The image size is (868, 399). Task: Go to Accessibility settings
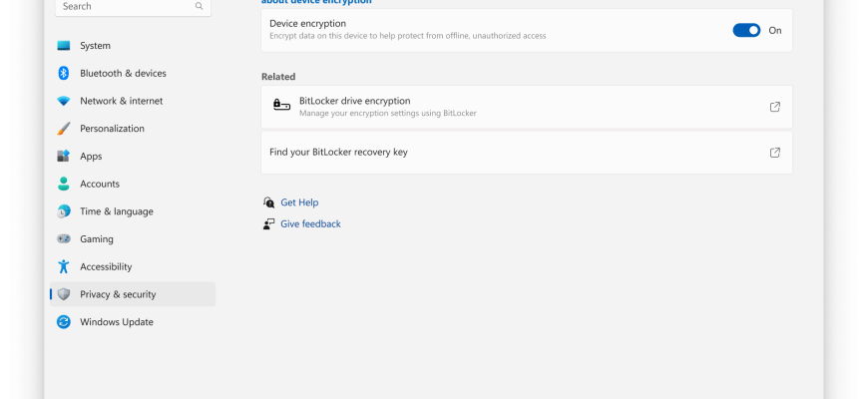[x=106, y=267]
